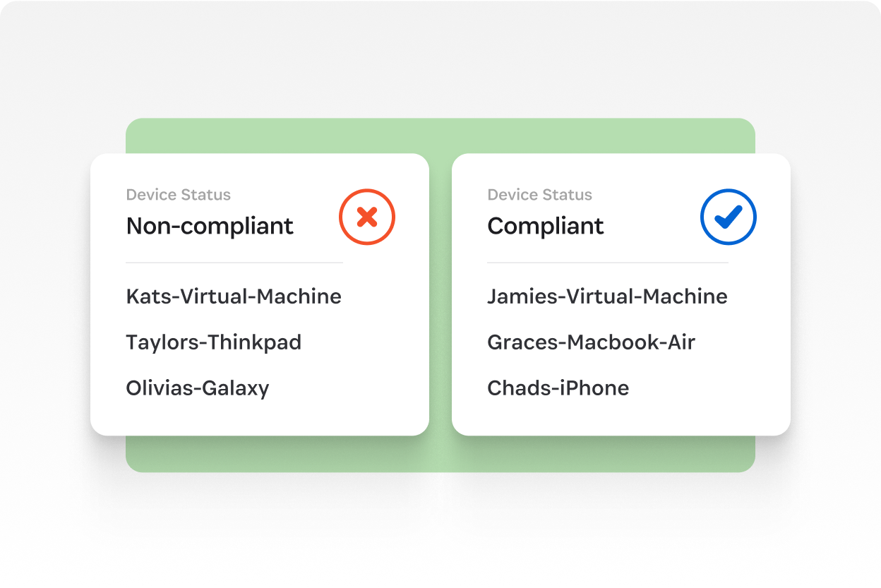Click the divider line under Compliant
This screenshot has width=881, height=588.
608,263
